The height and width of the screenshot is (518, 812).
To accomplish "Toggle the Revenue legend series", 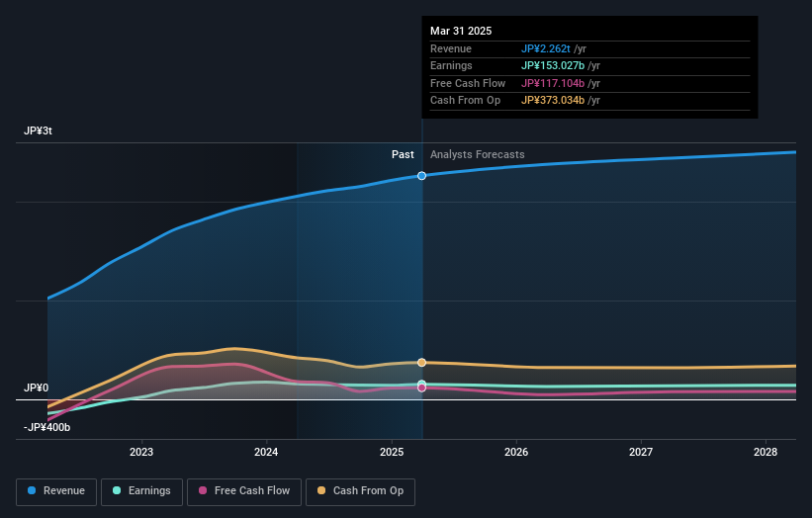I will [56, 491].
